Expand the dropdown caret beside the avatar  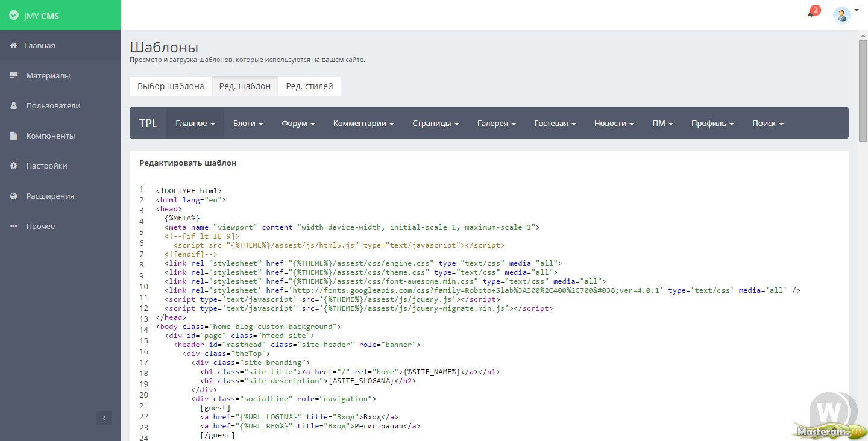(x=857, y=10)
